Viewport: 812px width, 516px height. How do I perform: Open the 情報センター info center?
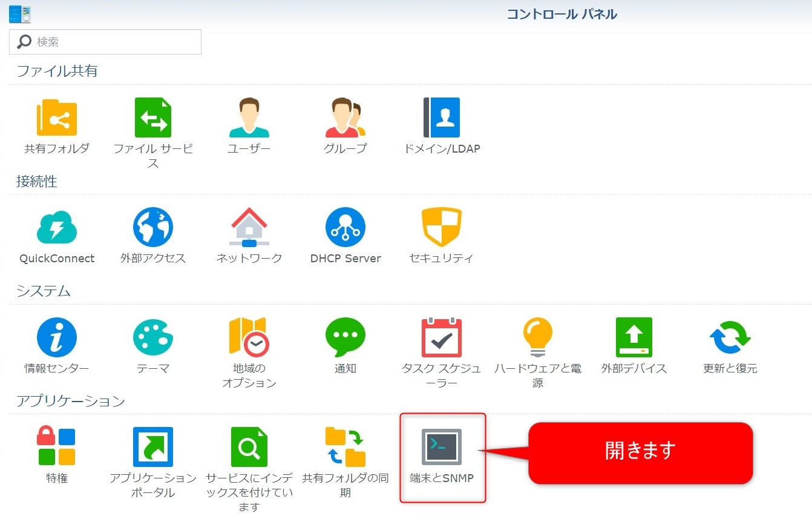coord(56,337)
